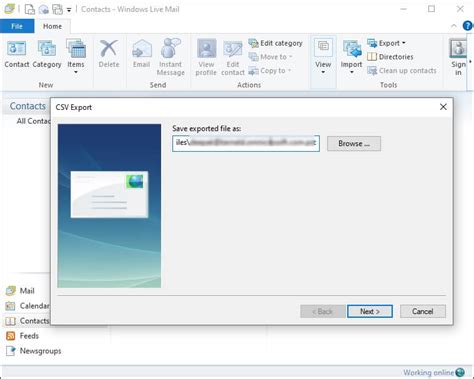Open the Copy to dropdown
The height and width of the screenshot is (379, 474).
click(270, 71)
